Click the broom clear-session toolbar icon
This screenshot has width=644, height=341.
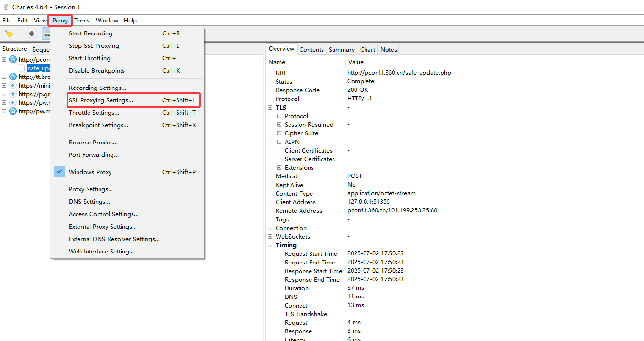click(9, 33)
